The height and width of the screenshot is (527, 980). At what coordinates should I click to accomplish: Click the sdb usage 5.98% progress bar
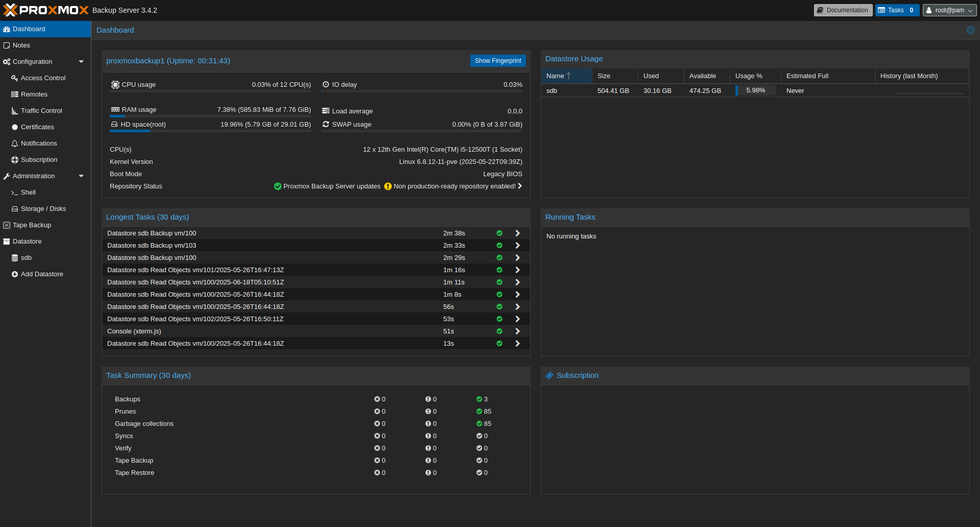[755, 90]
